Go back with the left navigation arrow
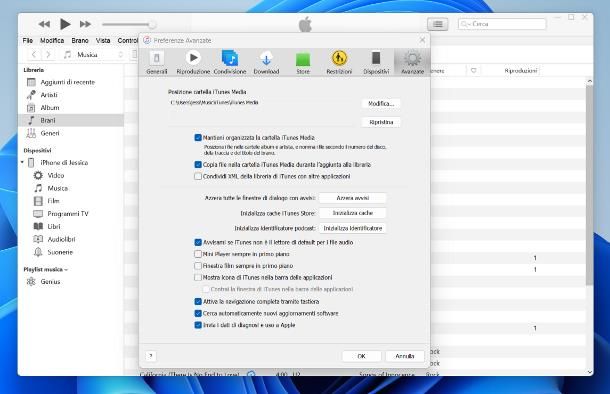Image resolution: width=610 pixels, height=394 pixels. tap(34, 54)
